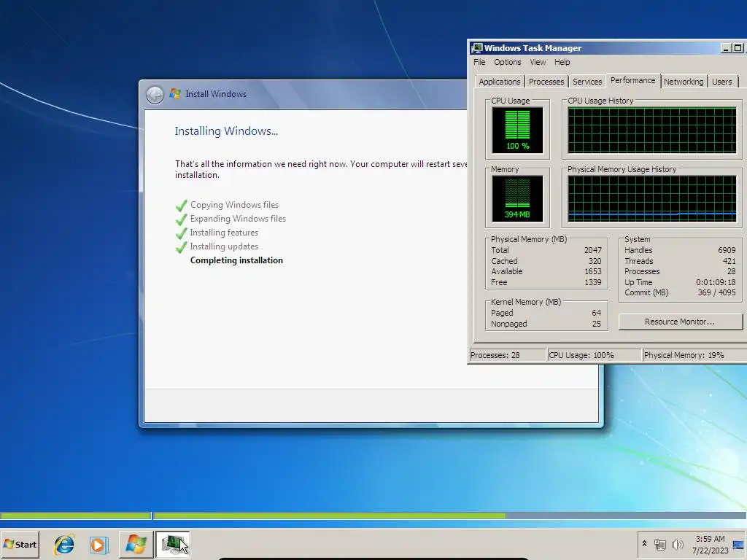Open Internet Explorer from the taskbar
747x560 pixels.
click(64, 544)
